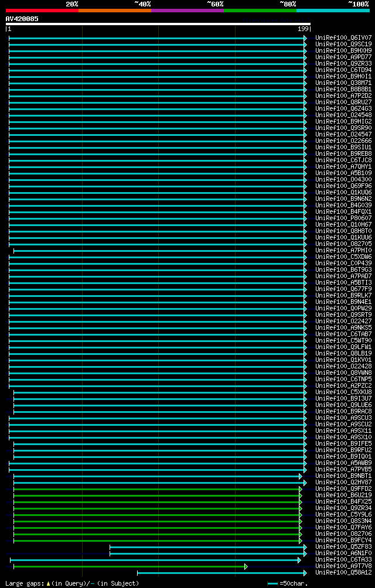375x588 pixels.
Task: Click the short cyan bar for Q5ZF83
Action: (208, 547)
